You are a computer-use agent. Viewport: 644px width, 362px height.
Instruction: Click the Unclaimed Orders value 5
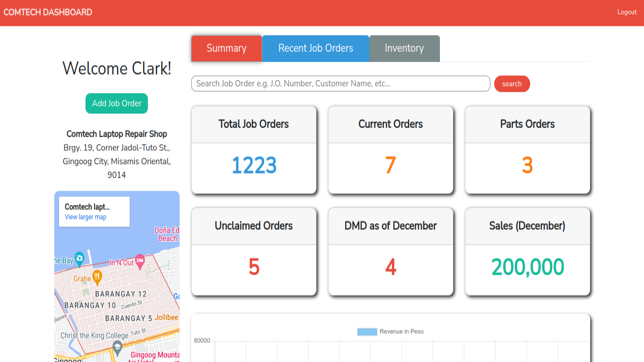coord(254,267)
